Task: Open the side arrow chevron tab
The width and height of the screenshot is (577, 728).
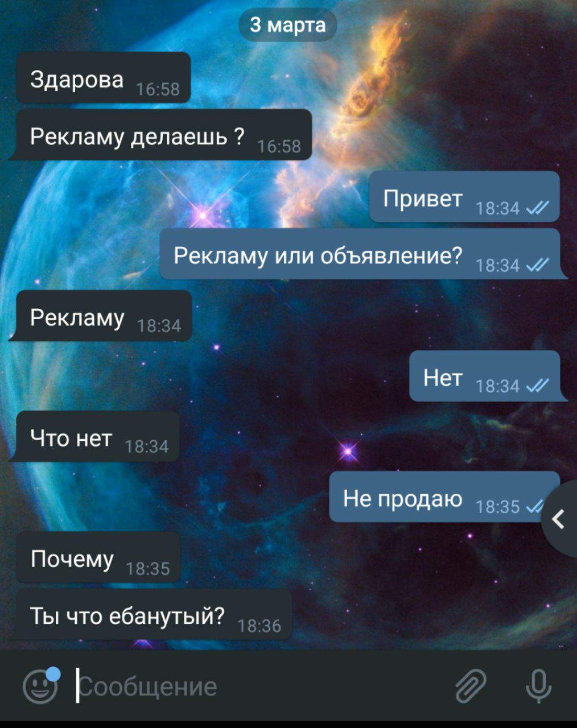Action: coord(559,519)
